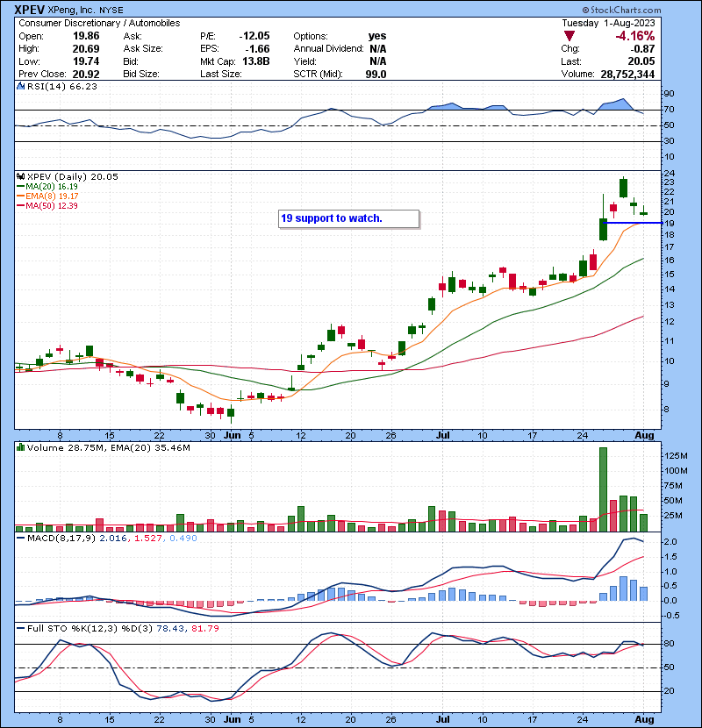This screenshot has width=702, height=728.
Task: Click the MA(20) 16.19 legend entry
Action: click(x=51, y=187)
